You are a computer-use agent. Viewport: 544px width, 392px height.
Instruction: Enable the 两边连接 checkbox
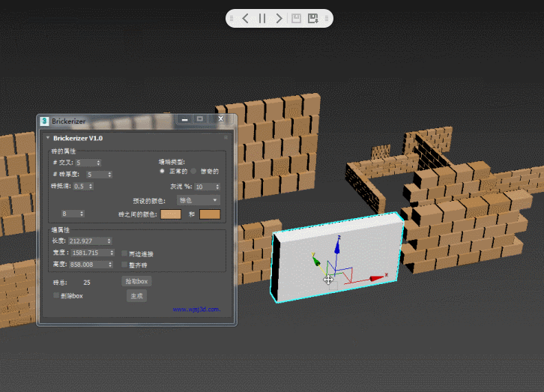point(124,254)
